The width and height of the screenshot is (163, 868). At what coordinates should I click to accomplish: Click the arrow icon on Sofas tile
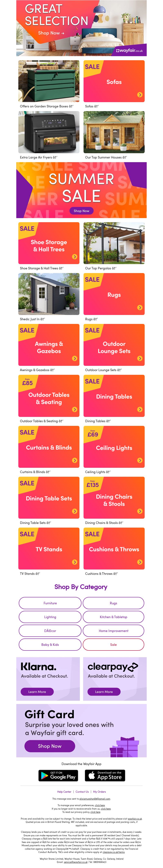pos(140,95)
